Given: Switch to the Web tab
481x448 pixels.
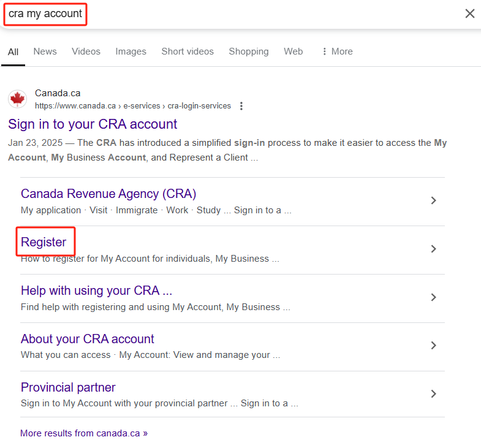Looking at the screenshot, I should click(x=294, y=51).
